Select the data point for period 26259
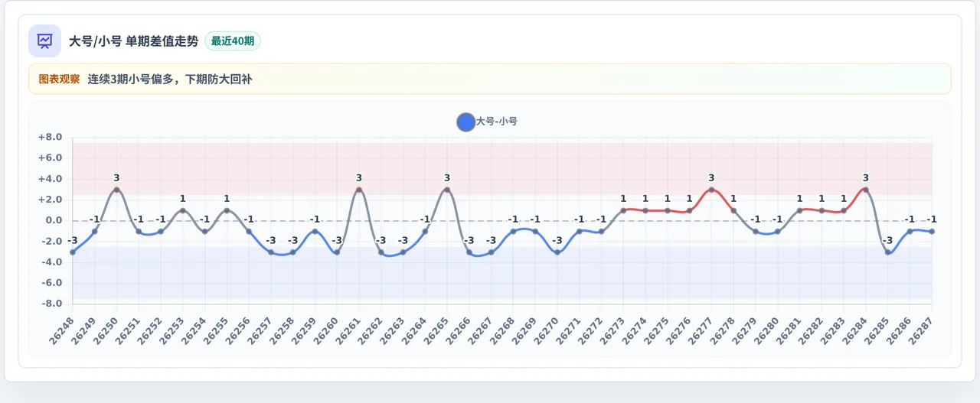Image resolution: width=980 pixels, height=403 pixels. 315,231
